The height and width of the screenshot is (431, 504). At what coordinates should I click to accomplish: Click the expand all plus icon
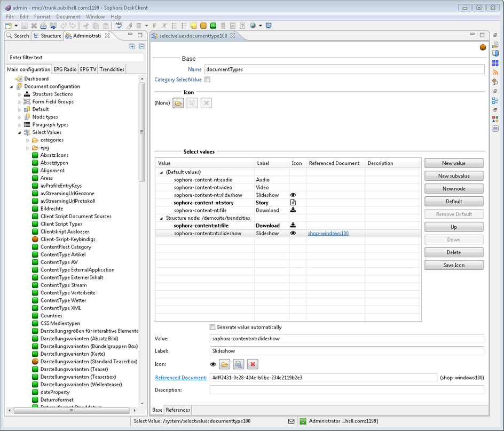[132, 46]
